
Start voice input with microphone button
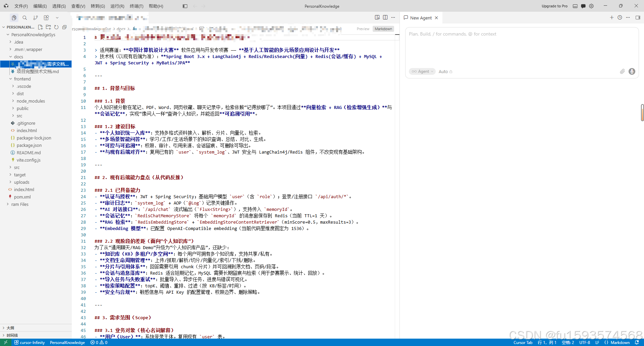coord(632,71)
